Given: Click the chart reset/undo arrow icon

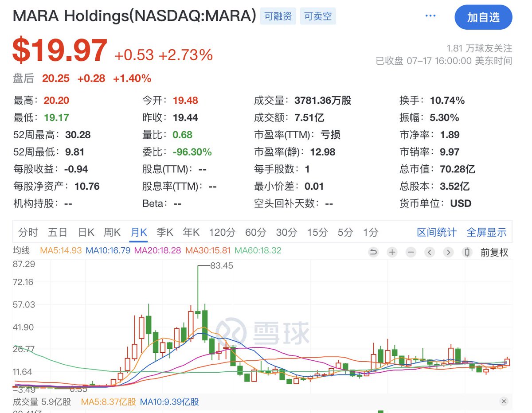Looking at the screenshot, I should [x=373, y=253].
